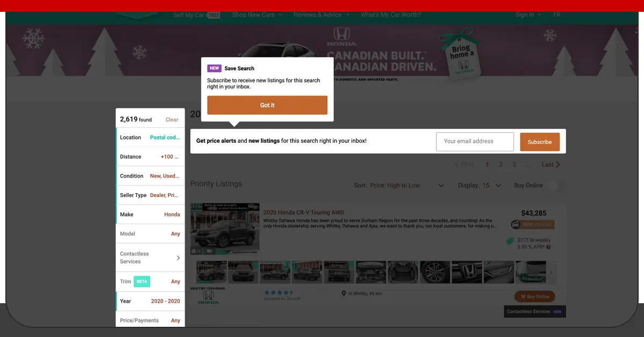Expand the Reviews & Advice menu
The height and width of the screenshot is (337, 644).
point(321,15)
